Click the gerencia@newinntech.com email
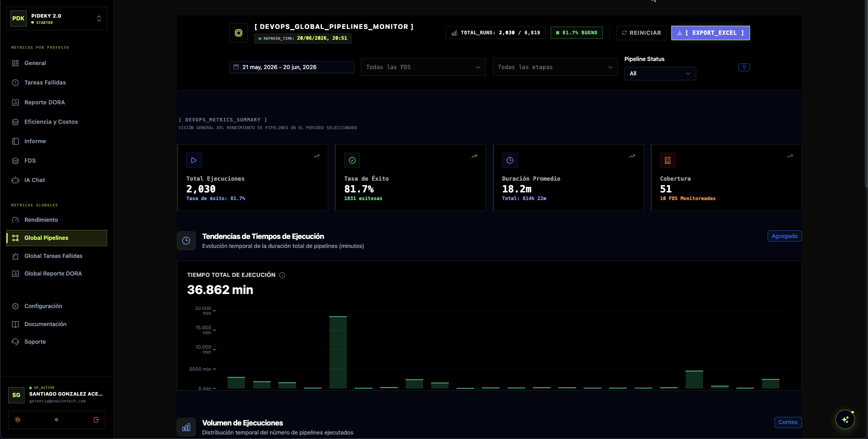868x439 pixels. pos(57,401)
